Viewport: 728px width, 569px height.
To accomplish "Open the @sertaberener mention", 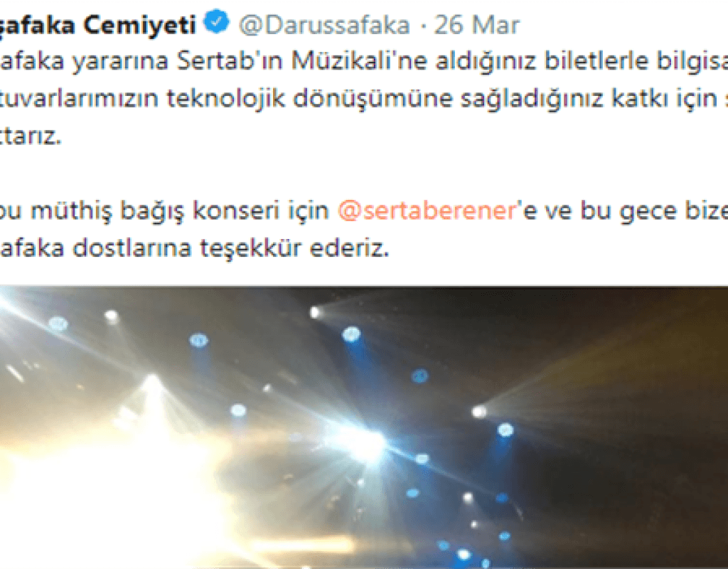I will (427, 211).
